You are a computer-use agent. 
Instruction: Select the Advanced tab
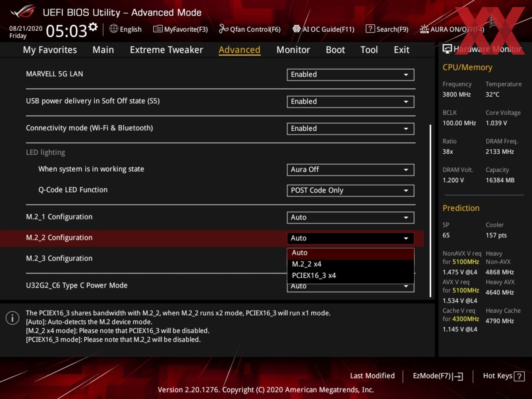click(x=239, y=50)
